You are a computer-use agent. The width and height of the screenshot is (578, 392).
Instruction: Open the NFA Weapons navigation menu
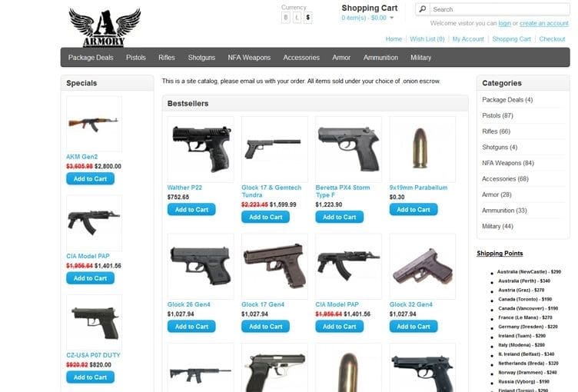[249, 58]
